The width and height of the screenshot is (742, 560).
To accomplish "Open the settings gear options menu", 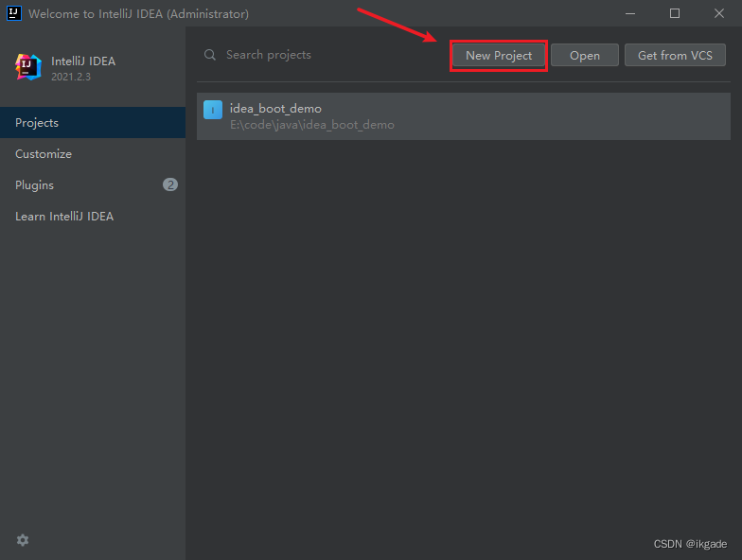I will coord(23,540).
